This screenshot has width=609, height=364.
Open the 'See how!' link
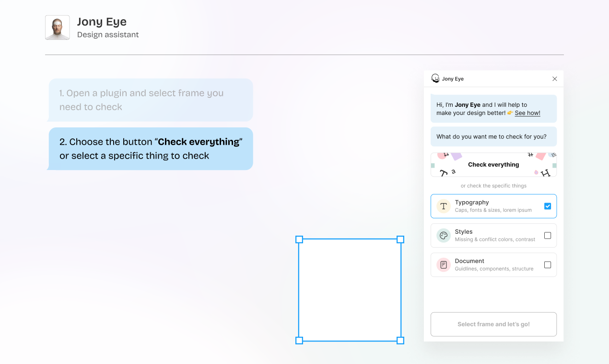point(527,113)
